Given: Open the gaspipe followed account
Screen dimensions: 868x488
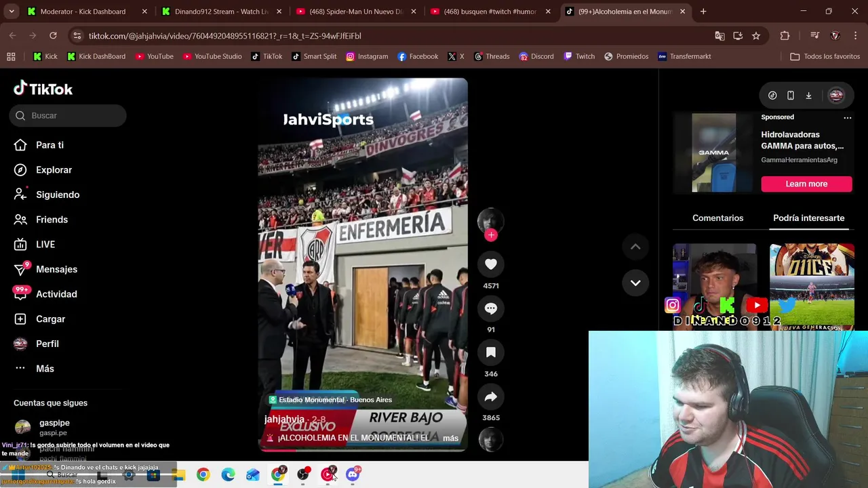Looking at the screenshot, I should tap(54, 427).
